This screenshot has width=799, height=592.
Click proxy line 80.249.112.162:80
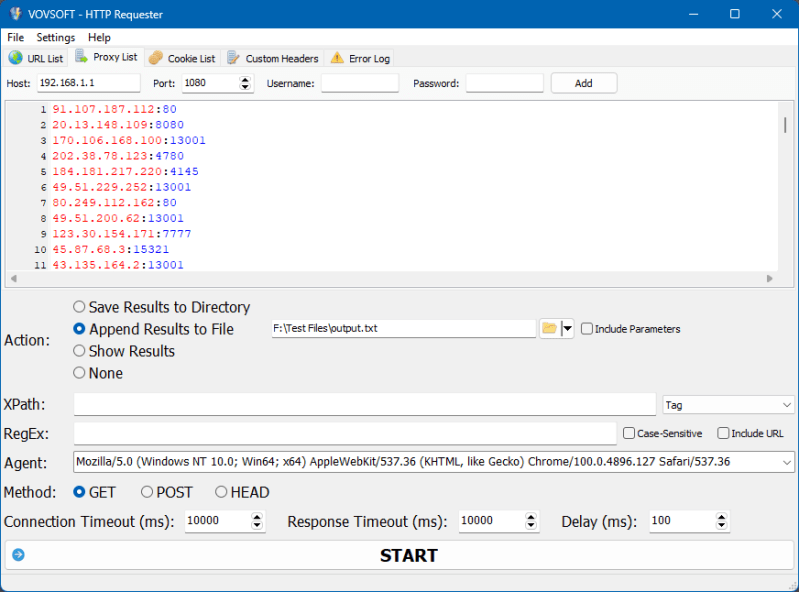(115, 202)
